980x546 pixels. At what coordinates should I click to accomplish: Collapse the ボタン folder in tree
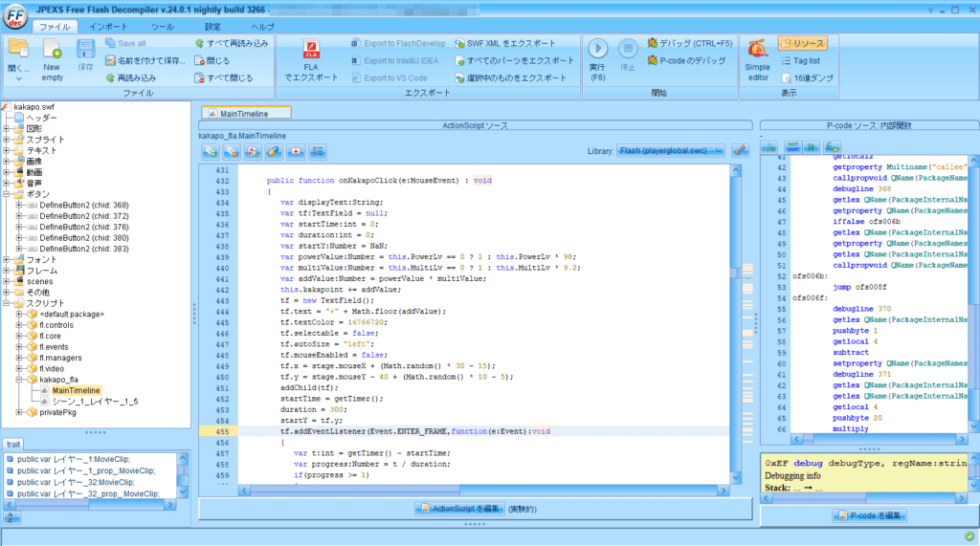pyautogui.click(x=7, y=194)
